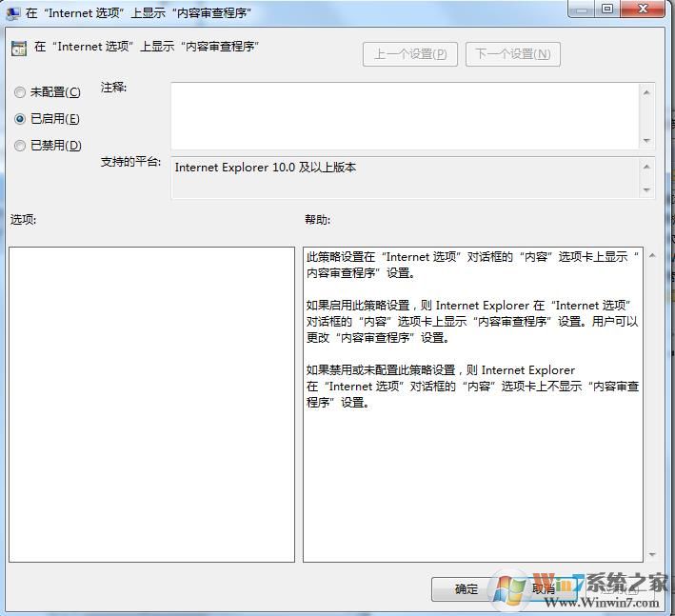Click the 选项 options list pane
The image size is (675, 616).
click(x=151, y=405)
